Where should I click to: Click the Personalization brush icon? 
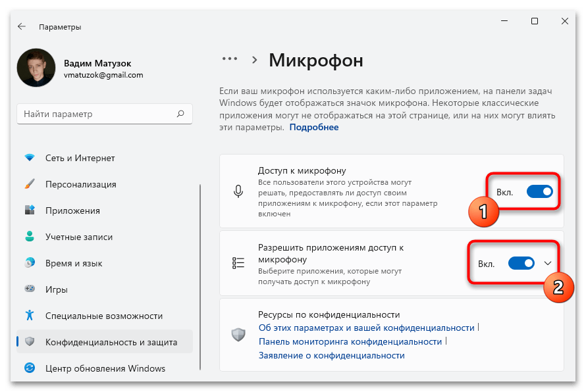[30, 184]
